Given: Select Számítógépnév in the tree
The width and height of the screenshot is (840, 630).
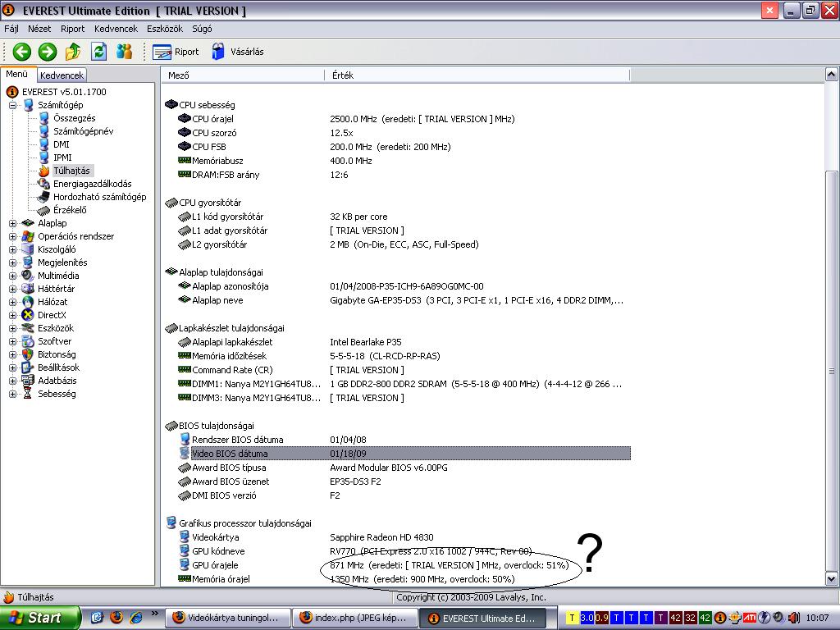Looking at the screenshot, I should click(83, 131).
